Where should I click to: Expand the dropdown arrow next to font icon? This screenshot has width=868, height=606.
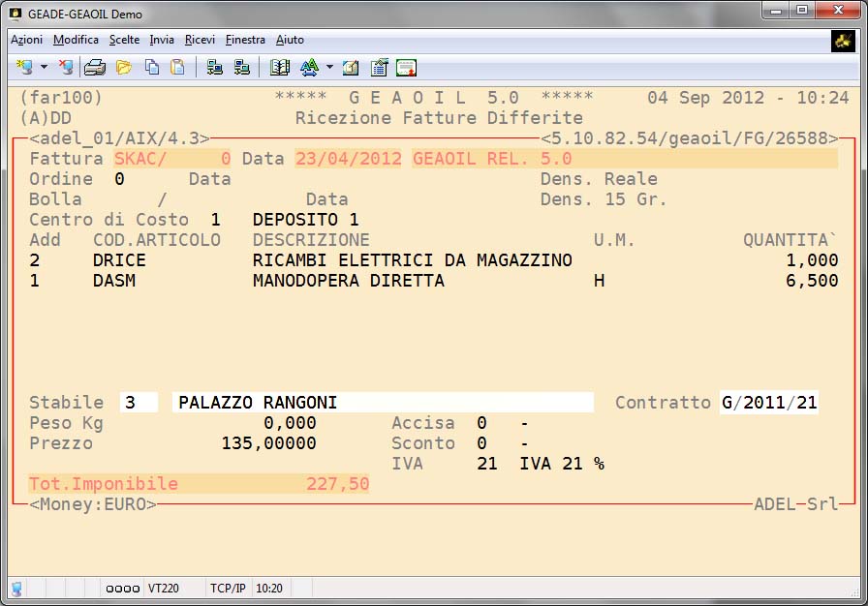[x=329, y=68]
